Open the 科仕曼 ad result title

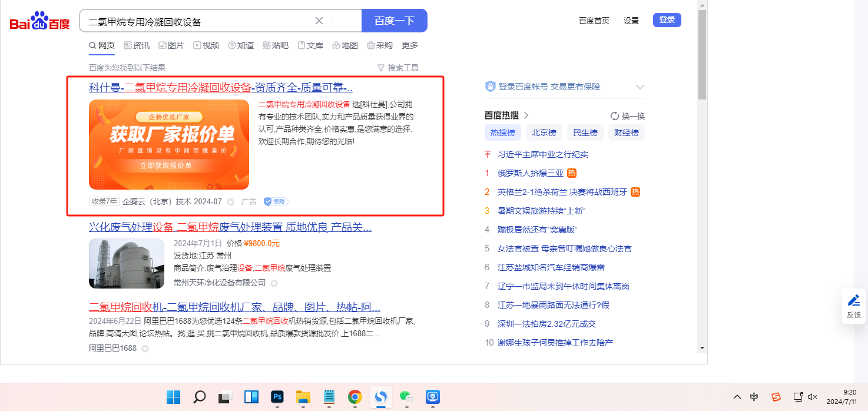pyautogui.click(x=221, y=88)
